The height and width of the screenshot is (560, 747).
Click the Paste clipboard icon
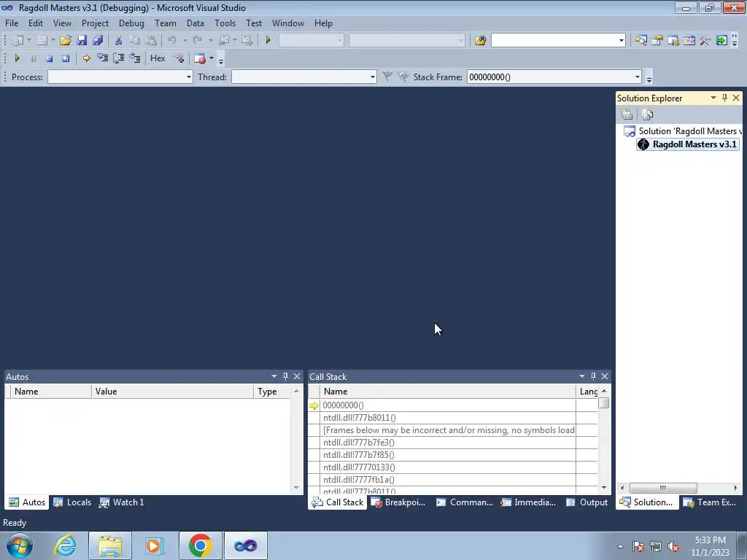[x=151, y=41]
